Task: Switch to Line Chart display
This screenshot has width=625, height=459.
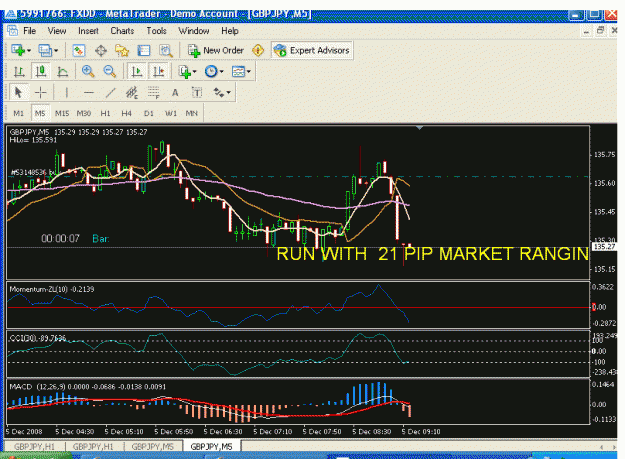Action: click(62, 72)
